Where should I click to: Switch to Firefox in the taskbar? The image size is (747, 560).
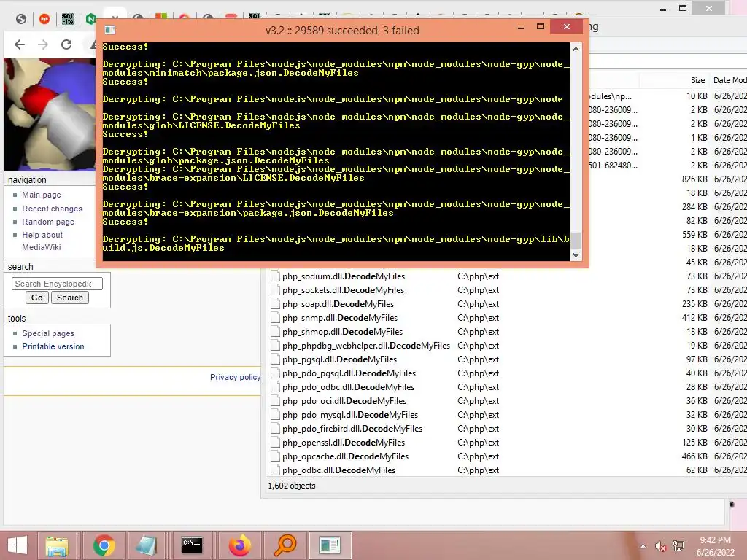point(239,545)
